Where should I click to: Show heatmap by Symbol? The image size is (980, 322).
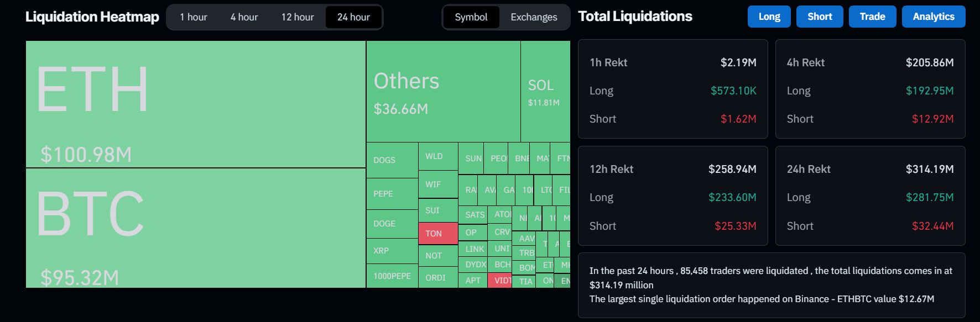[471, 17]
